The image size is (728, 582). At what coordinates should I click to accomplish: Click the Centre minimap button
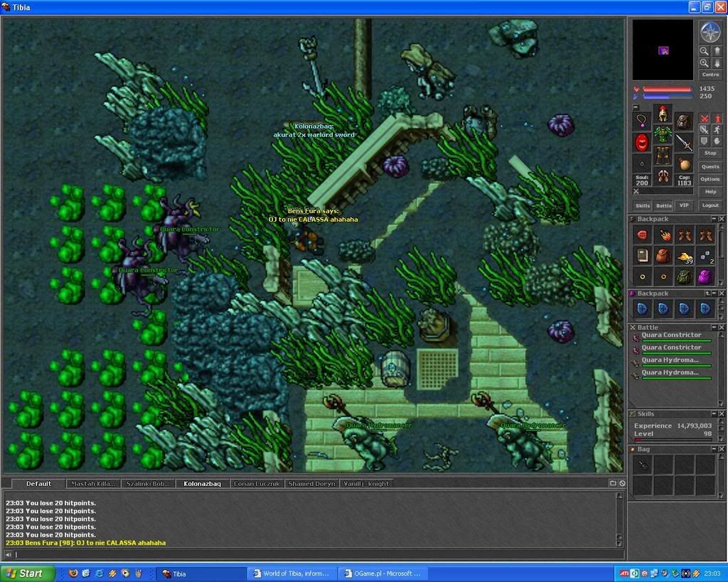point(710,74)
